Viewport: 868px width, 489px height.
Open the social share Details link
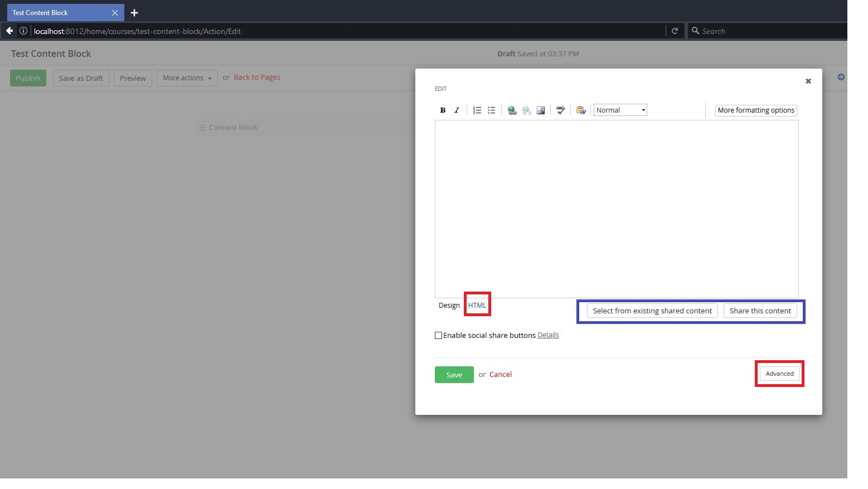(548, 335)
